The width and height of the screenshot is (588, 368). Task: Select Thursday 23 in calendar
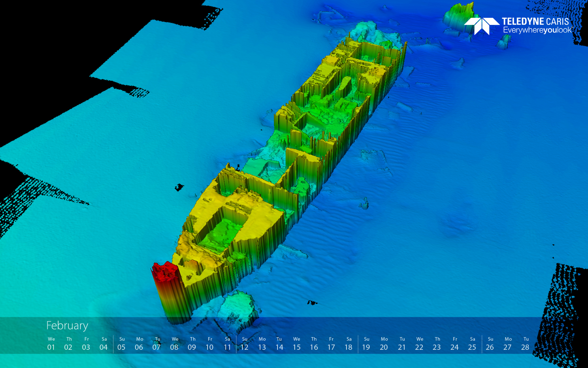click(437, 344)
